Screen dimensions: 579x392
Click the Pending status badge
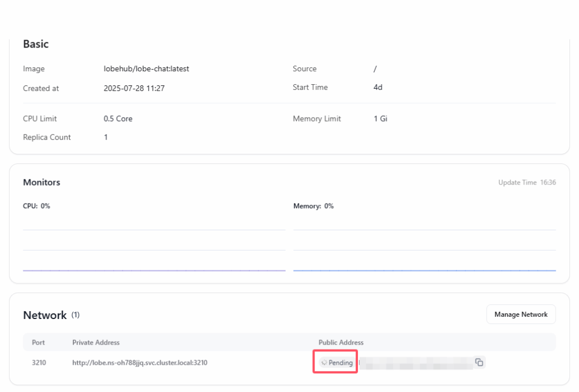pyautogui.click(x=336, y=363)
